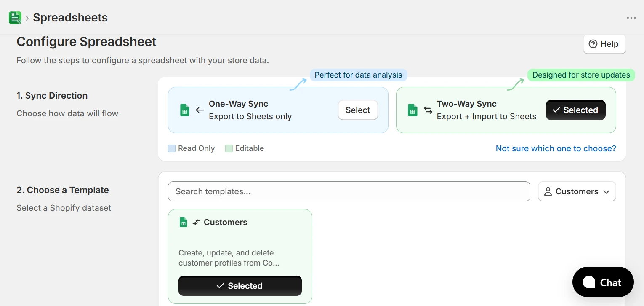
Task: Click the 'Two-Way Sync' card title
Action: (467, 104)
